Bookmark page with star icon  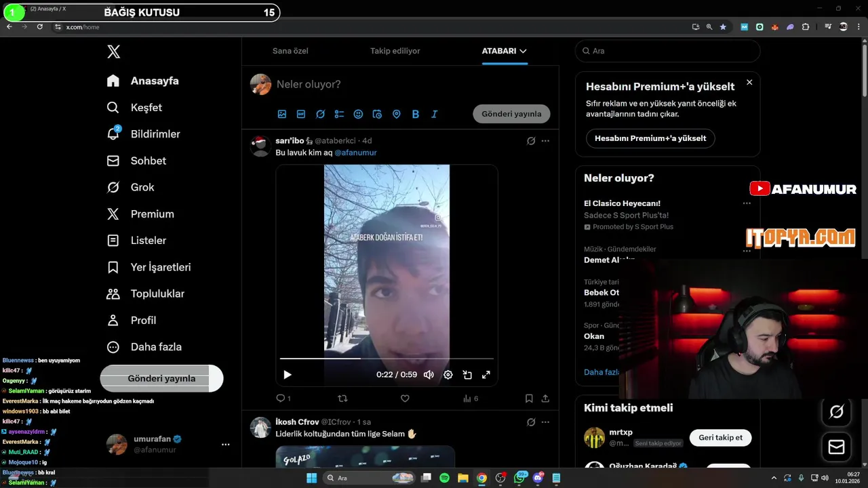tap(723, 27)
